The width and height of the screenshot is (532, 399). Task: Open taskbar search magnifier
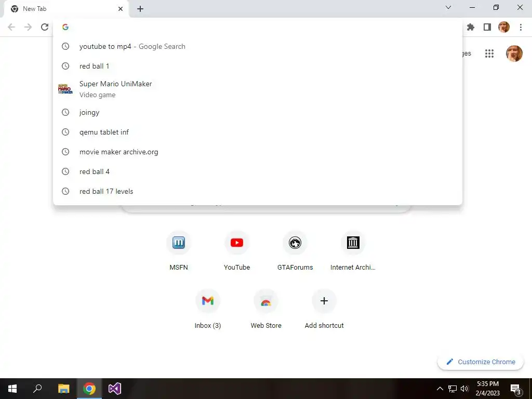tap(37, 389)
